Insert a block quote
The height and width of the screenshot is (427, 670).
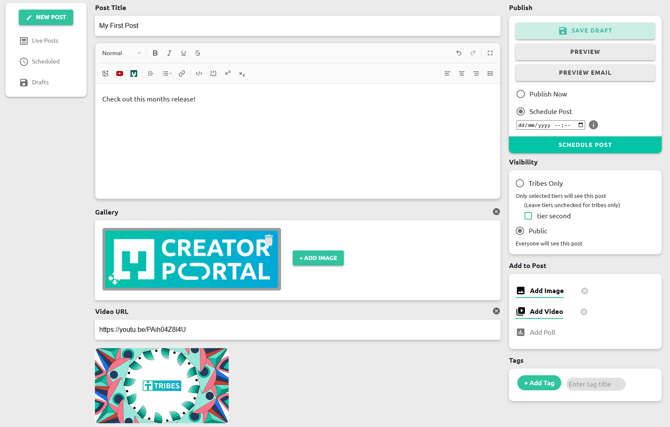[151, 74]
